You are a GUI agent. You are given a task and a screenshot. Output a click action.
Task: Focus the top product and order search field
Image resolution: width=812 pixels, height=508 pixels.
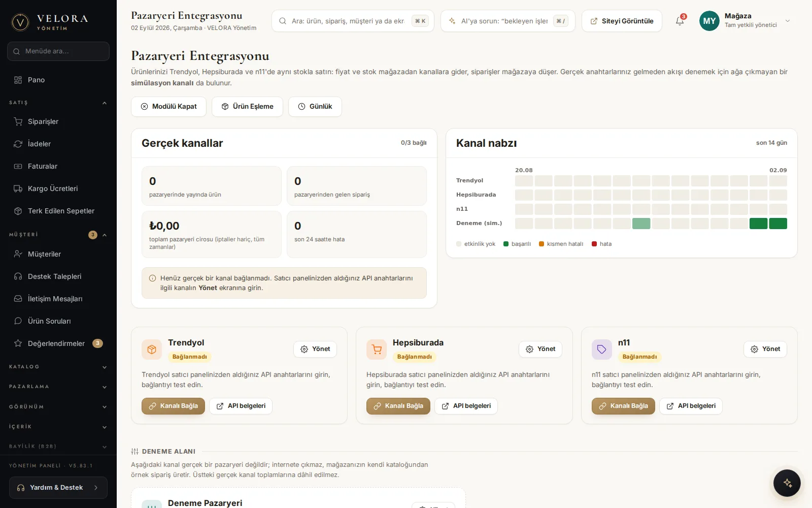[353, 21]
